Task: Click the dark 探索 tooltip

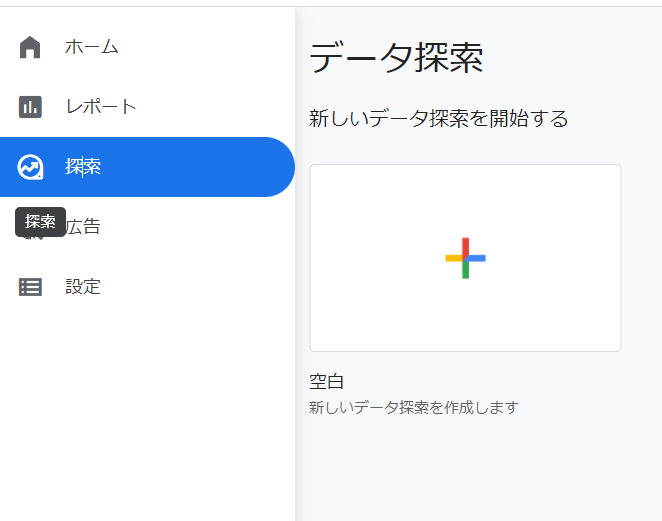Action: tap(41, 221)
